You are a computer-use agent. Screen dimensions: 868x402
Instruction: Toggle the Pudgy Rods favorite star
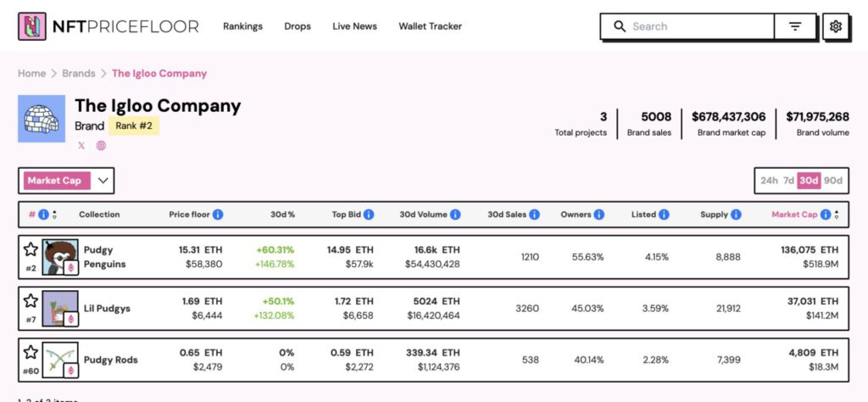pyautogui.click(x=31, y=352)
